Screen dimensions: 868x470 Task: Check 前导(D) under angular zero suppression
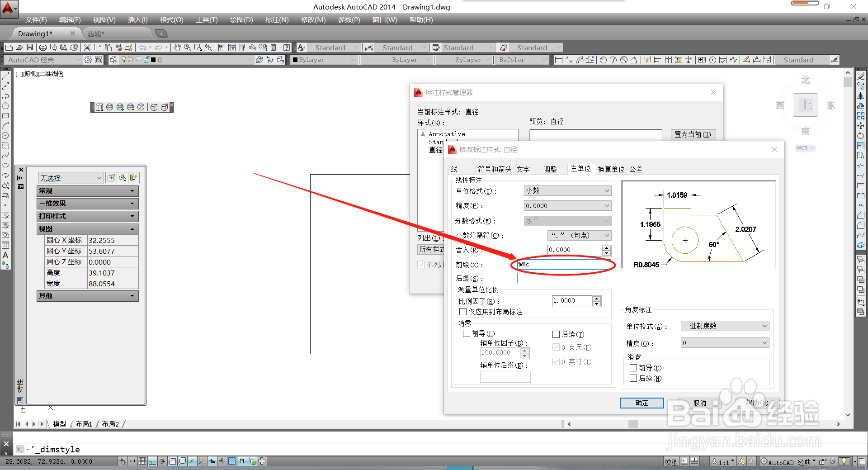[633, 368]
